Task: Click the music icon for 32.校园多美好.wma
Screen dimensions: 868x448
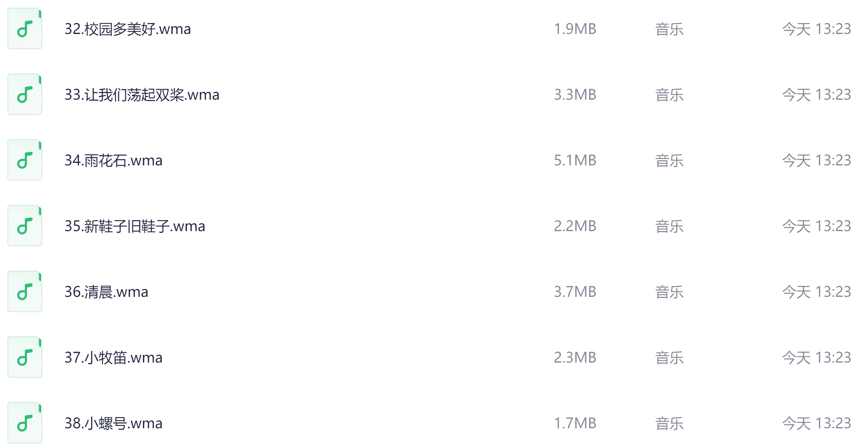Action: click(x=25, y=29)
